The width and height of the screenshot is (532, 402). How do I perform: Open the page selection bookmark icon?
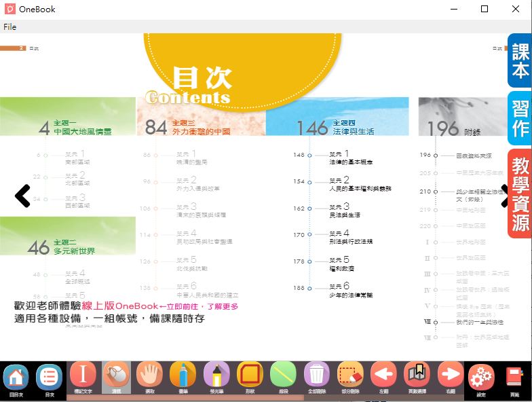(x=417, y=376)
